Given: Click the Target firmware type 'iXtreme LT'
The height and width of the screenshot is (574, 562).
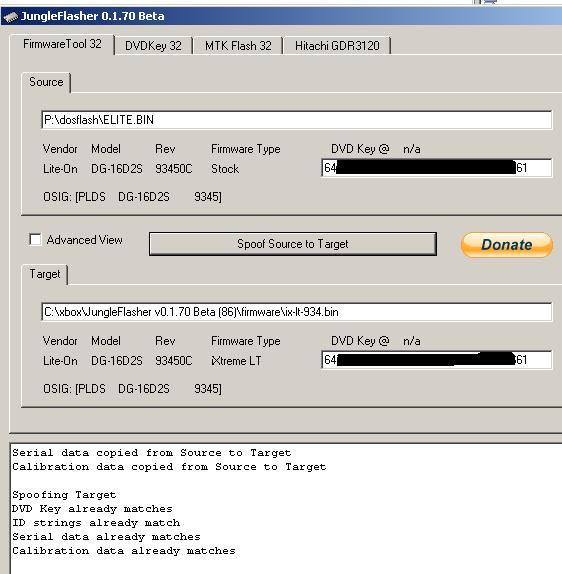Looking at the screenshot, I should click(x=236, y=361).
